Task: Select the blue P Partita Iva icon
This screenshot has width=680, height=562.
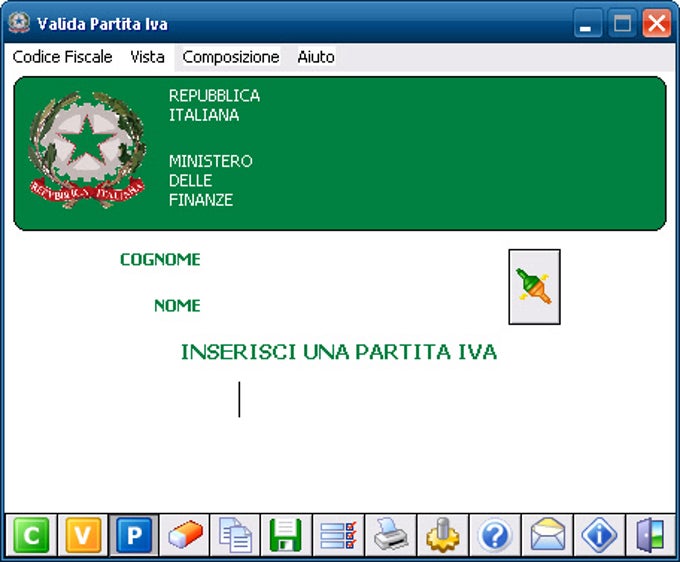Action: tap(134, 535)
